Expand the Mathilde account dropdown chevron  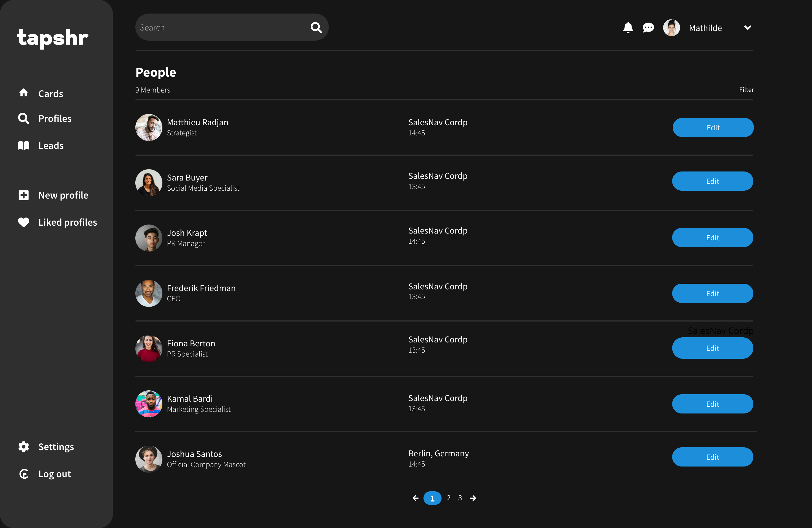click(x=747, y=28)
